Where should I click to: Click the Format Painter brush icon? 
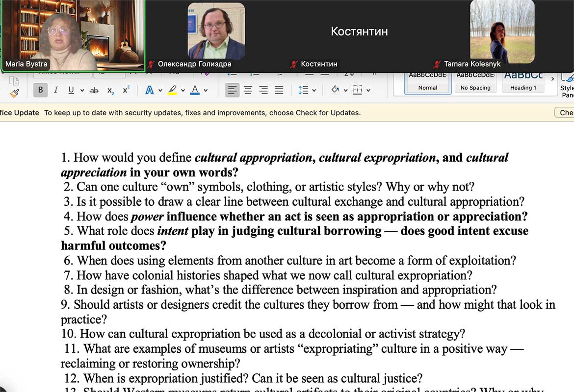(x=14, y=92)
